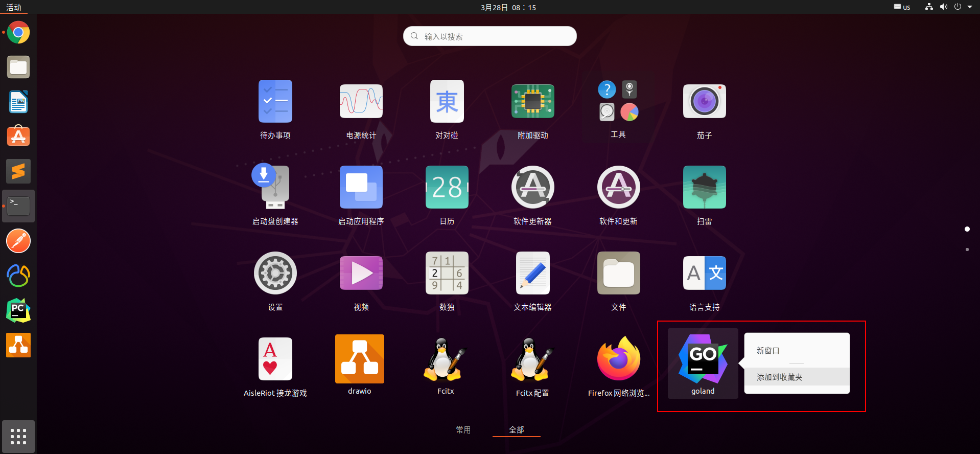Launch the 视频 video player
The width and height of the screenshot is (980, 454).
click(x=361, y=273)
